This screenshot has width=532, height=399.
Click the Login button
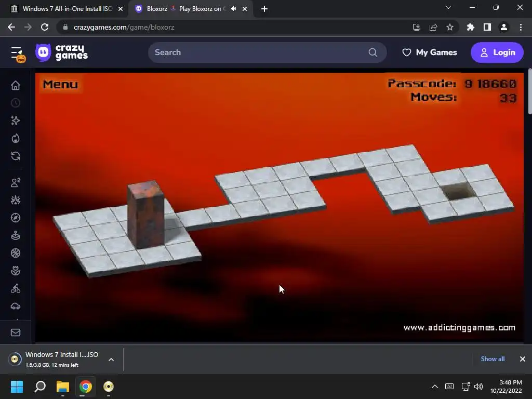[497, 52]
